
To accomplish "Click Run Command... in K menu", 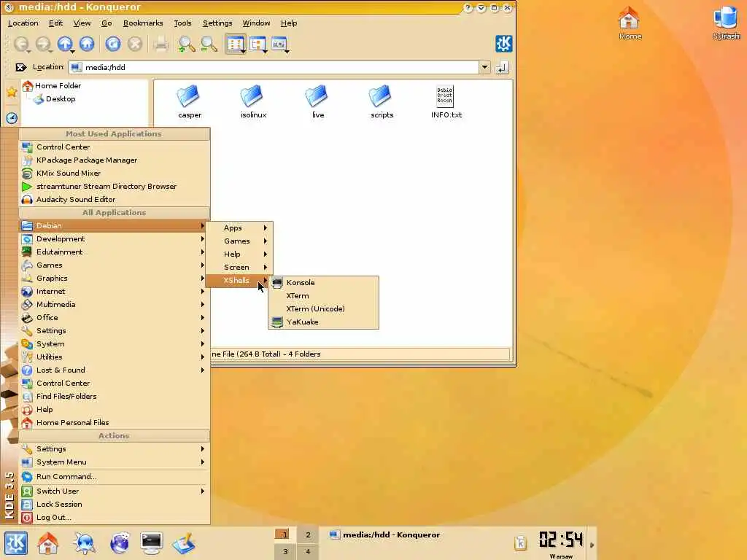I will pos(114,477).
